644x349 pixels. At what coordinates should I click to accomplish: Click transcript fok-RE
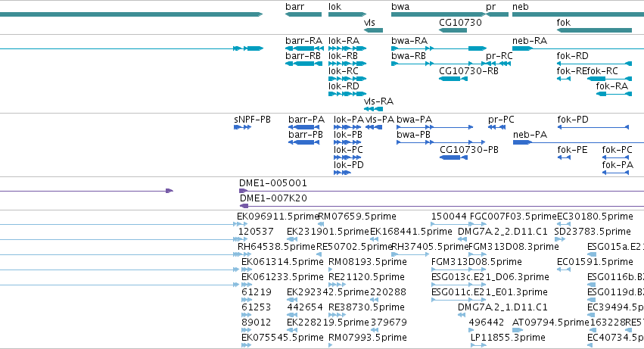564,79
